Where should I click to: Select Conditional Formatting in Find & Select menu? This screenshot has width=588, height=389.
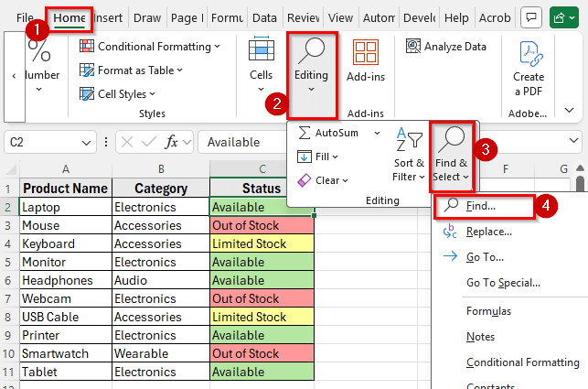(x=523, y=362)
